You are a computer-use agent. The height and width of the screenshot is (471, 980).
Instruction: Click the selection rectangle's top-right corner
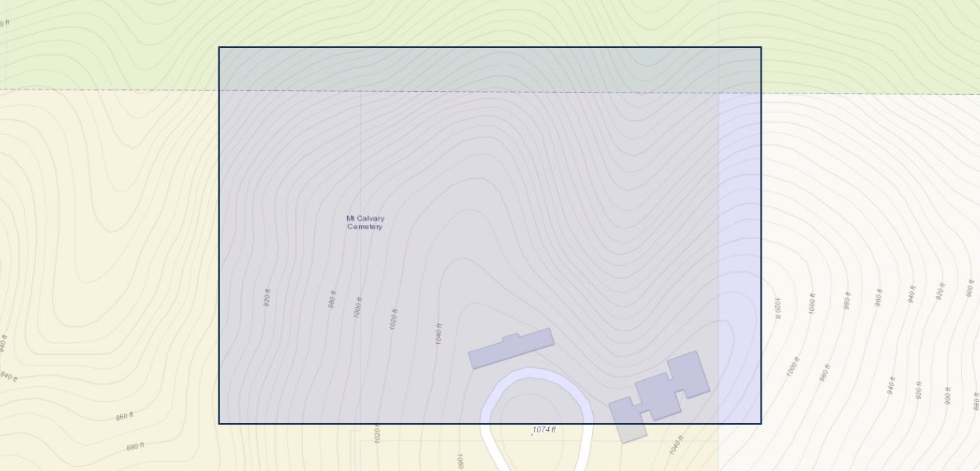(x=761, y=48)
